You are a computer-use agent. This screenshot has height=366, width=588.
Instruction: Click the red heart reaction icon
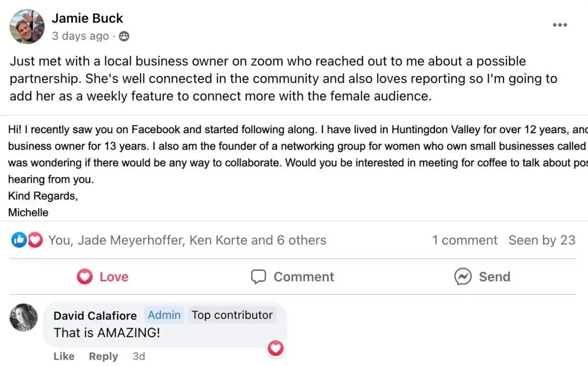point(35,240)
